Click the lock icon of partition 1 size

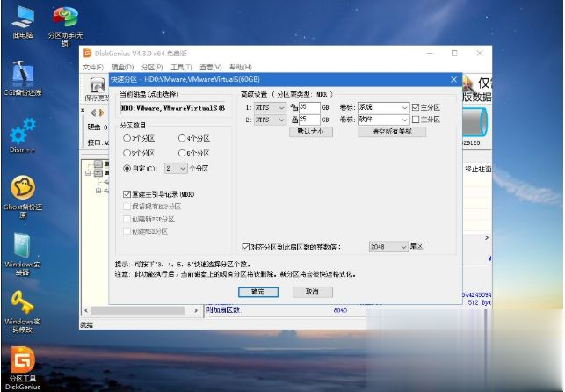(294, 107)
